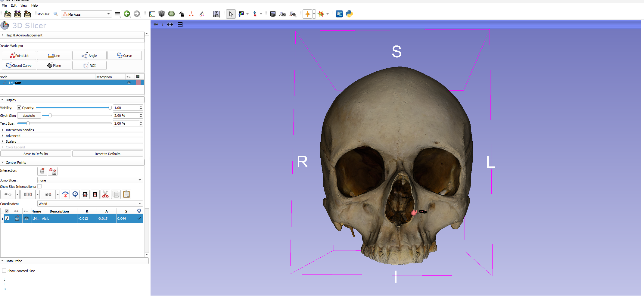
Task: Toggle eye visibility of LM node
Action: click(129, 83)
